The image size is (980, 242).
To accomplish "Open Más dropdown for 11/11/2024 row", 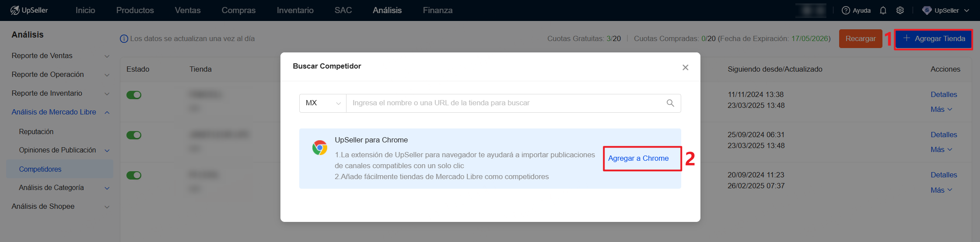I will point(941,109).
